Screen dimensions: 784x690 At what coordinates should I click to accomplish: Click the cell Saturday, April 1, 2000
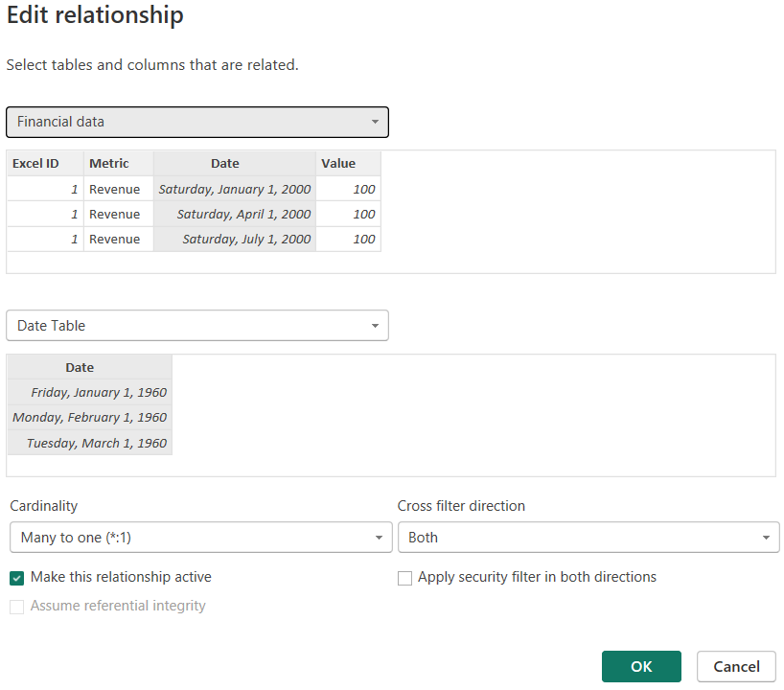[235, 214]
